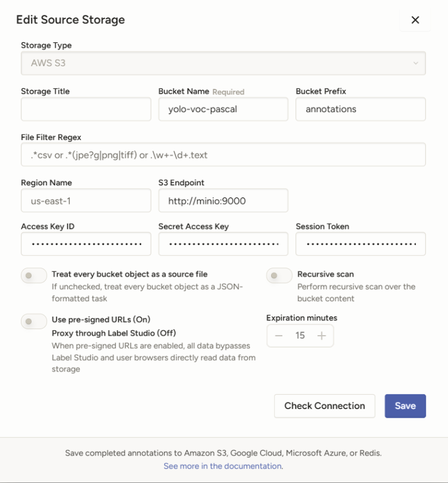Focus the Bucket Name field

tap(223, 109)
